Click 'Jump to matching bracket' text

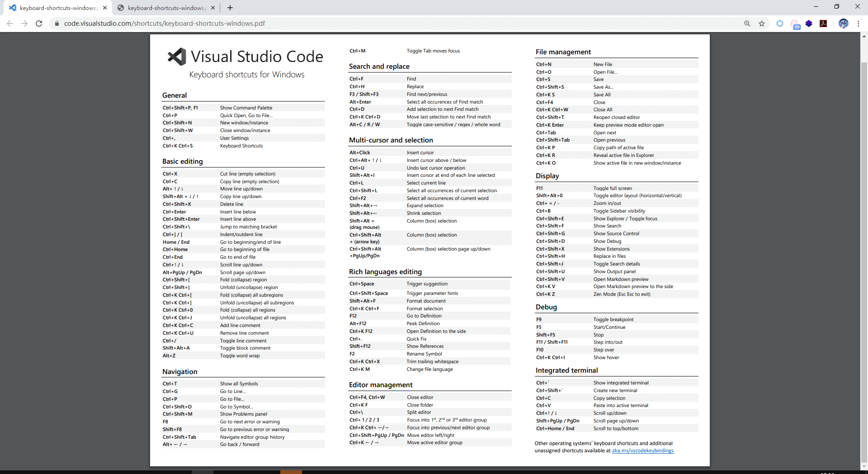[x=249, y=227]
